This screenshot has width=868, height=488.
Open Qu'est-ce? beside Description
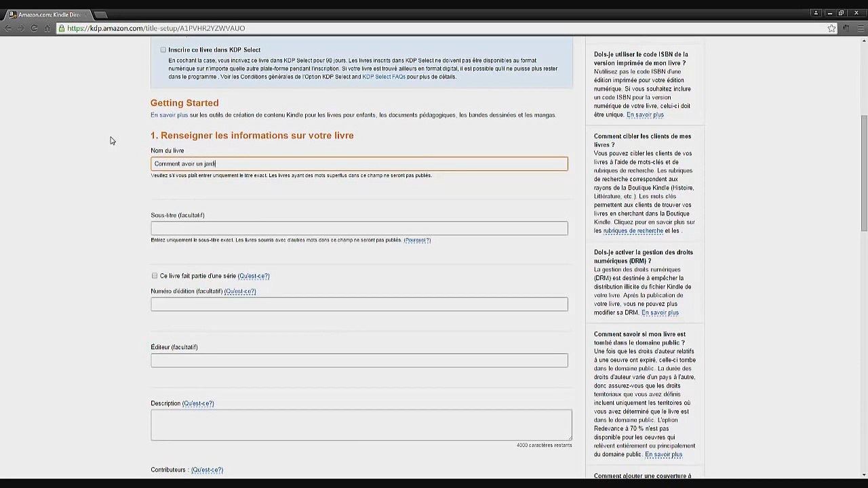pyautogui.click(x=198, y=403)
